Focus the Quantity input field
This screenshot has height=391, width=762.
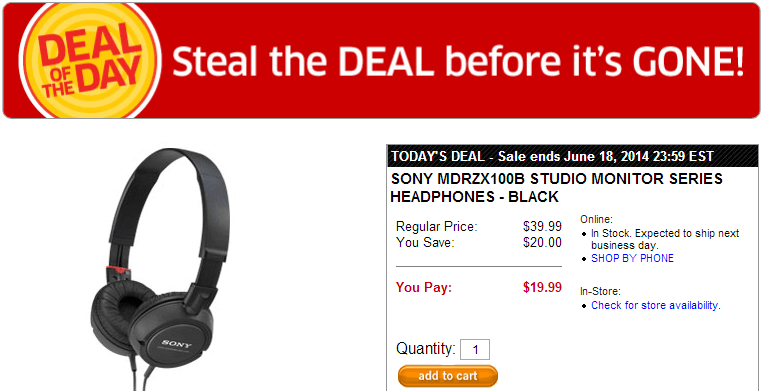pyautogui.click(x=475, y=349)
